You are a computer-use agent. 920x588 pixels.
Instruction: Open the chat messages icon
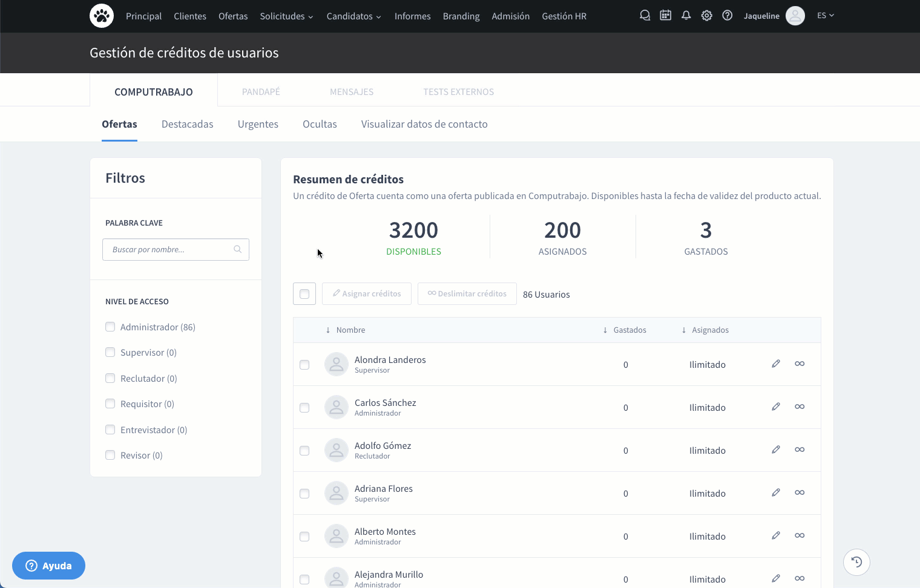point(645,16)
